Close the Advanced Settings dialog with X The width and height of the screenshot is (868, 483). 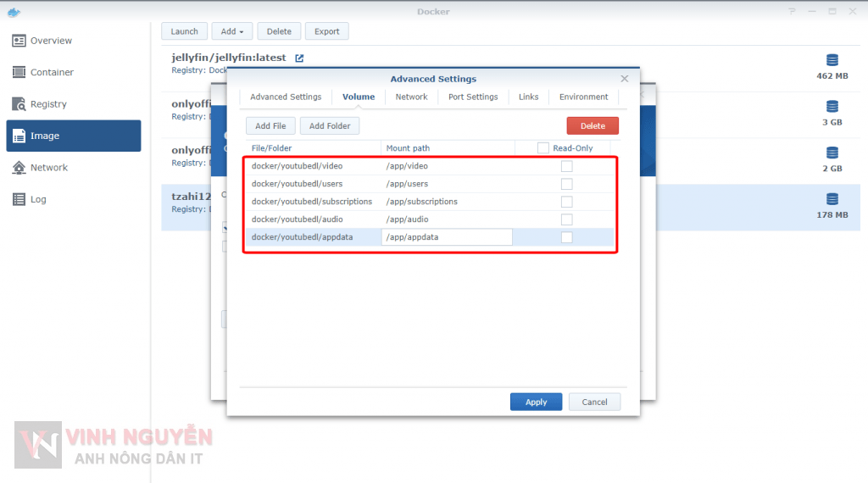[625, 79]
